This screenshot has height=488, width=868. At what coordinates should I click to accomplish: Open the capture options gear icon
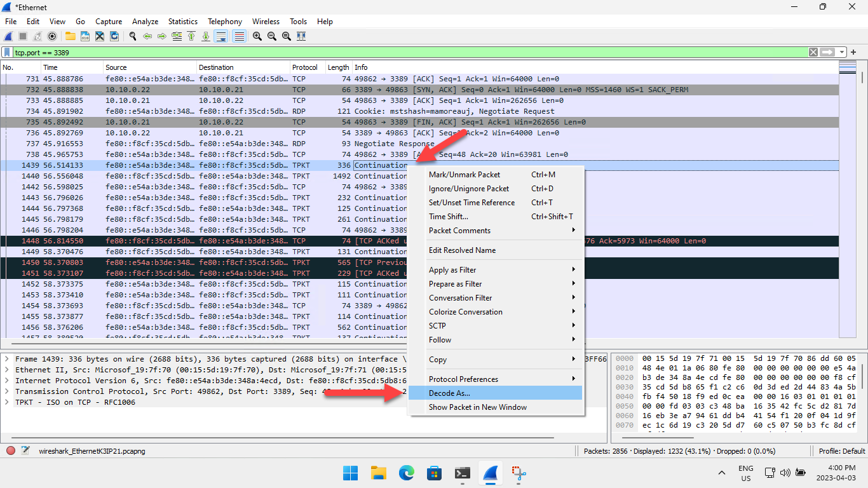pos(52,36)
